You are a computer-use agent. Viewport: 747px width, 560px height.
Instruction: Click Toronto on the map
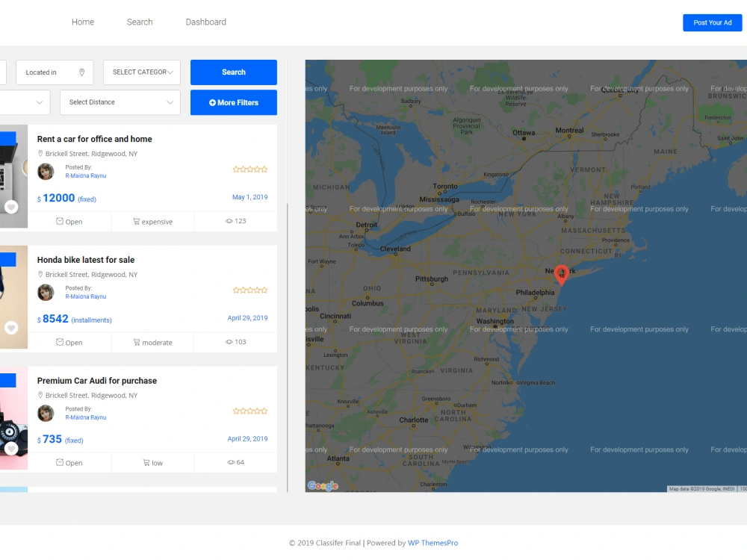pos(445,187)
